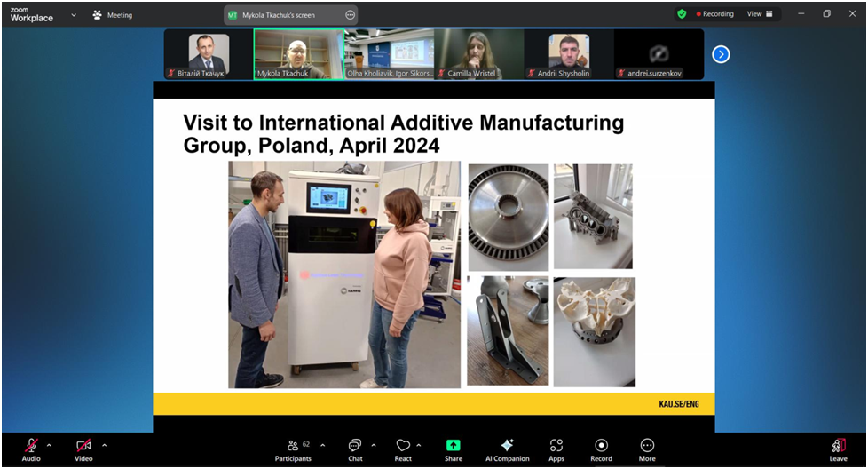Expand audio options arrow
Image resolution: width=868 pixels, height=469 pixels.
(49, 445)
